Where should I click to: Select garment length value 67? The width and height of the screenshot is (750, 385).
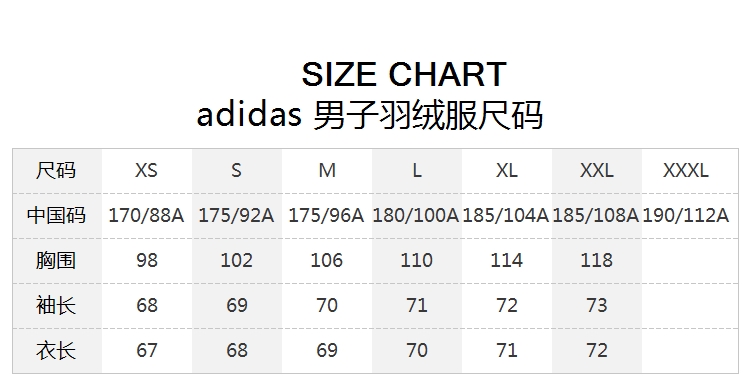(147, 350)
